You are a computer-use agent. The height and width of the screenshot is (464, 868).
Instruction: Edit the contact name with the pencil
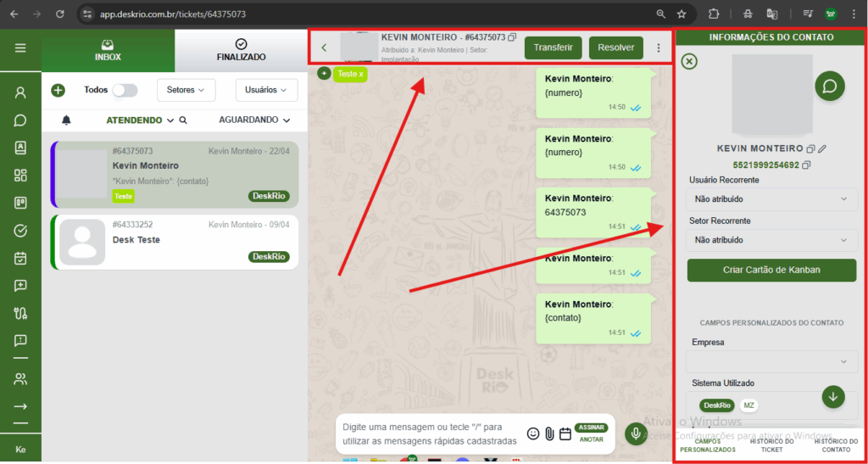(x=822, y=149)
